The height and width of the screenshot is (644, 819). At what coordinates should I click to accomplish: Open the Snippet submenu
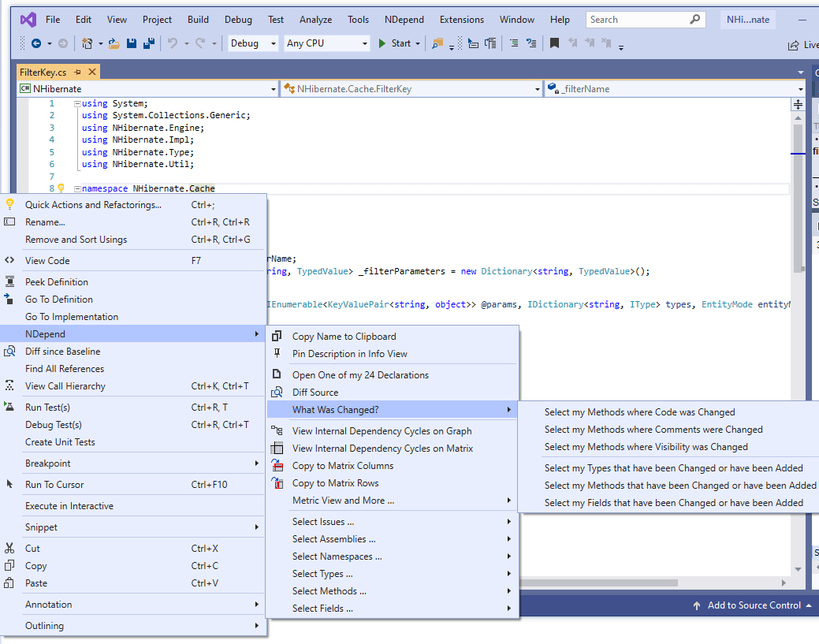click(134, 527)
